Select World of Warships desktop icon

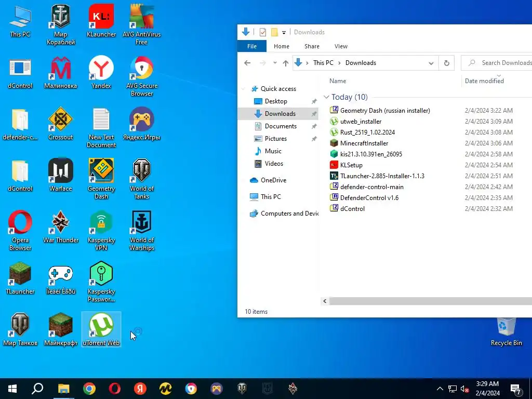click(x=141, y=231)
